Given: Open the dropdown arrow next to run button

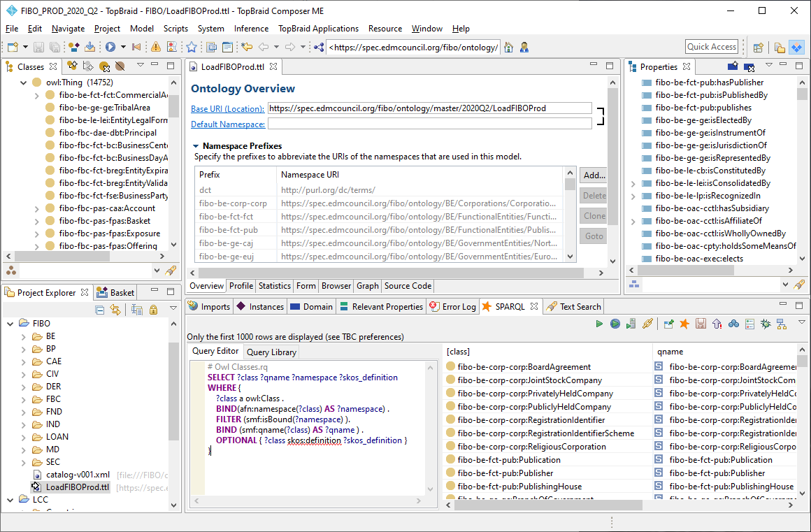Looking at the screenshot, I should coord(123,47).
